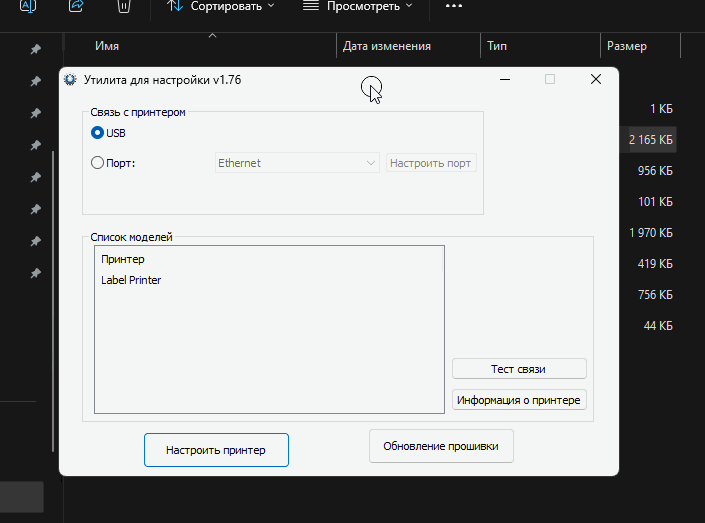The image size is (705, 523).
Task: Select Принтер in the models list
Action: coord(123,259)
